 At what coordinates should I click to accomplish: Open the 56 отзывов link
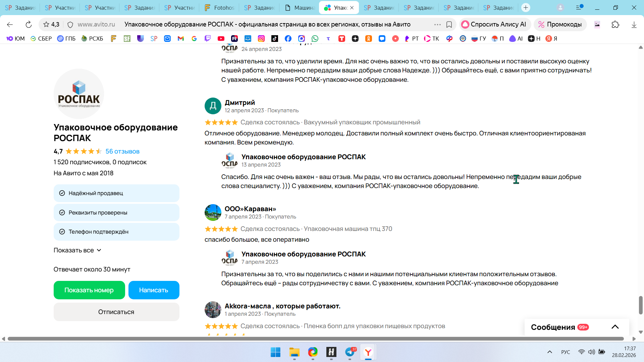coord(122,152)
